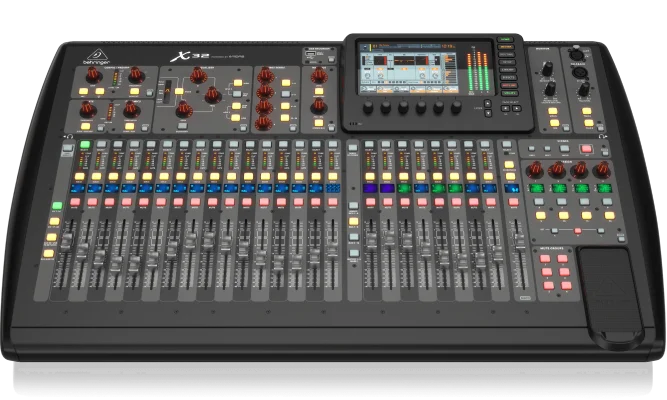Select the EFFECTS screen button
Screen dimensions: 667x400
(508, 77)
